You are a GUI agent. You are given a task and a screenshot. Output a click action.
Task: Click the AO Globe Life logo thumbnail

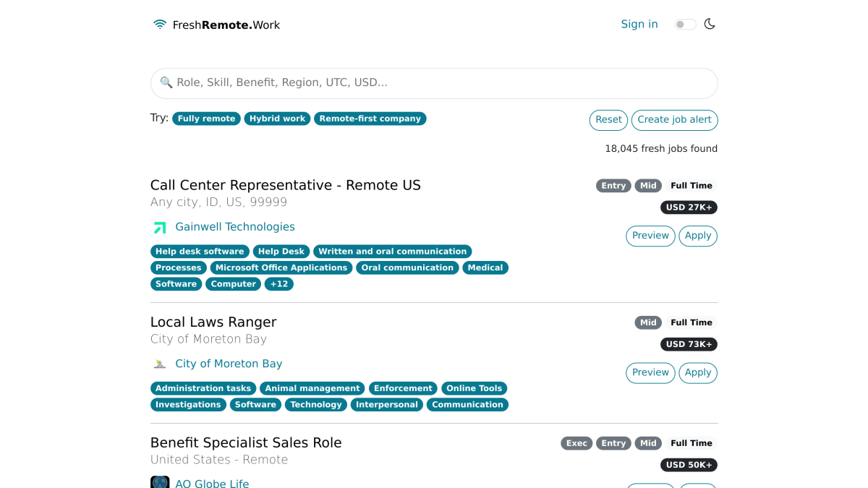(x=160, y=482)
